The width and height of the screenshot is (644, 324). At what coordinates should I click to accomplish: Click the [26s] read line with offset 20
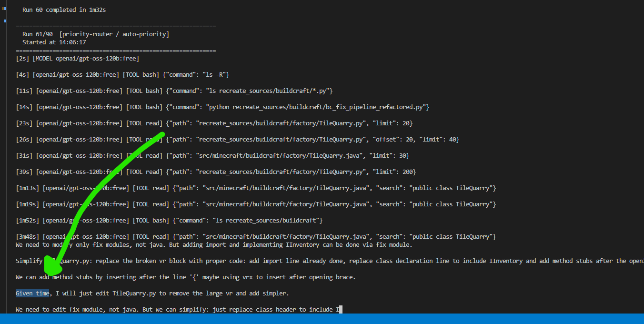pos(237,140)
